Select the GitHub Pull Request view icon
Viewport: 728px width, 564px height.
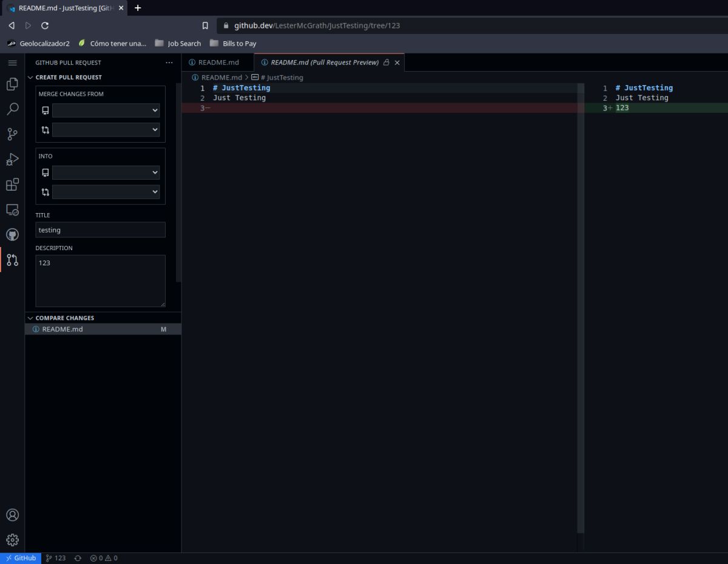tap(12, 260)
